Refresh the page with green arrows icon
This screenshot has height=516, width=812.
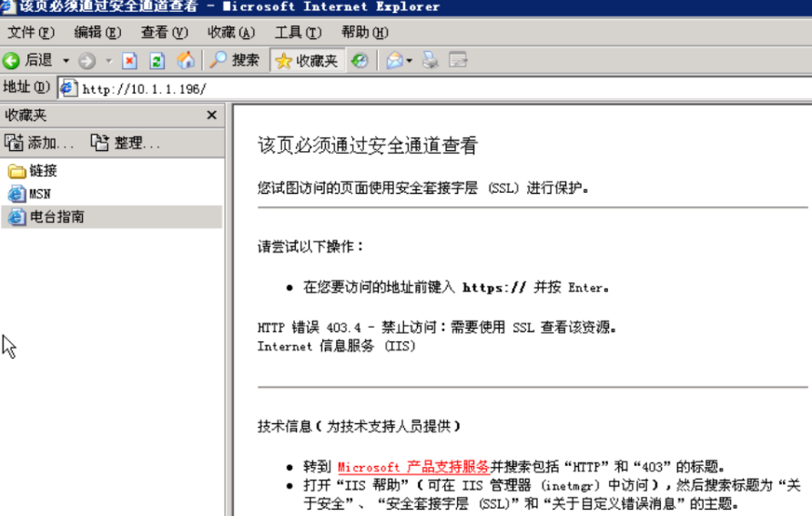pos(157,61)
